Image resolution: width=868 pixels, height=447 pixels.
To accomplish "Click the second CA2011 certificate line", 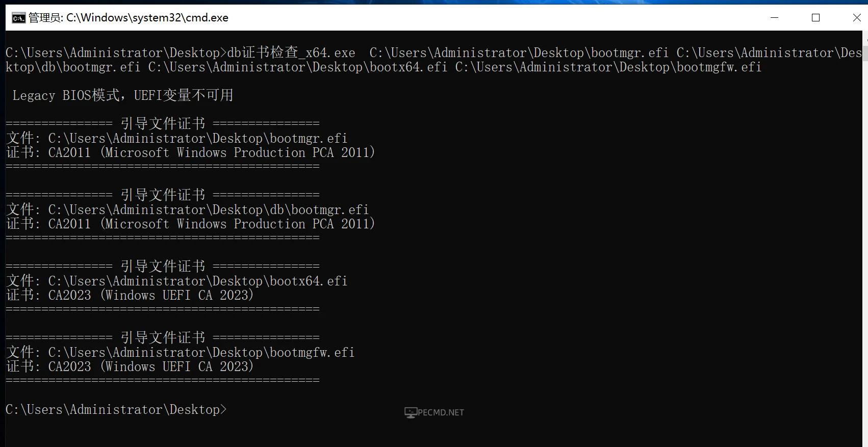I will tap(191, 224).
